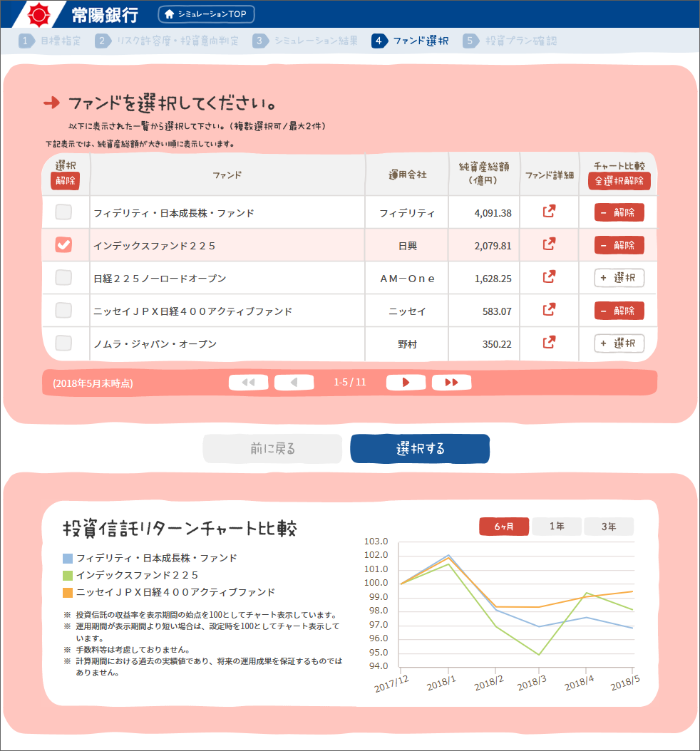Click 選択する button
700x751 pixels.
coord(420,449)
